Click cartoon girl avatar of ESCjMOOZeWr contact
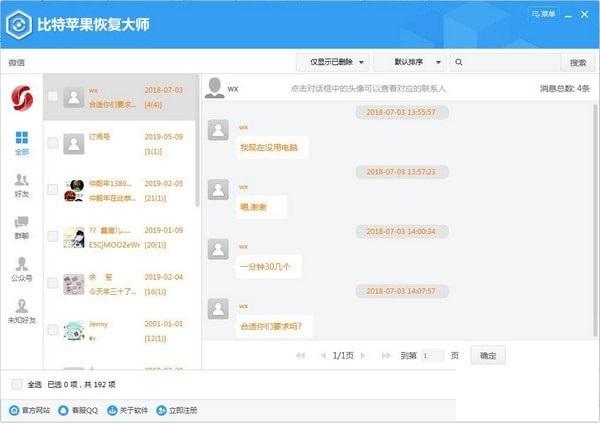The image size is (600, 423). pos(73,237)
